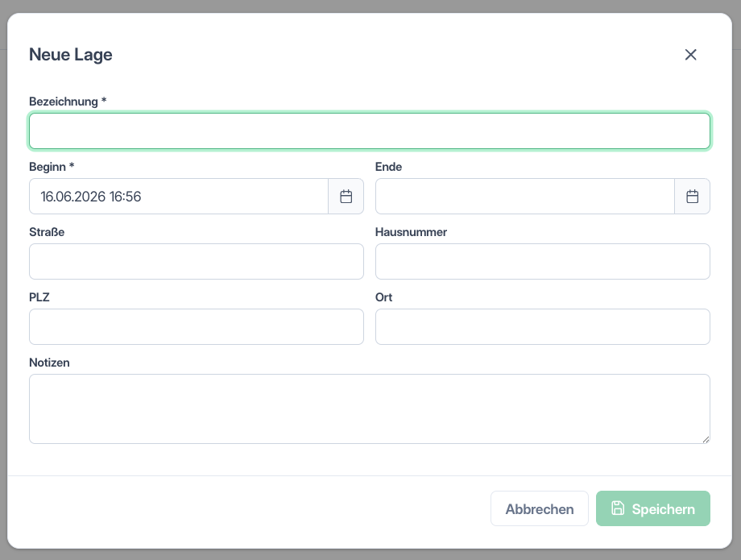The image size is (741, 560).
Task: Focus the Notizen text area
Action: click(x=370, y=409)
